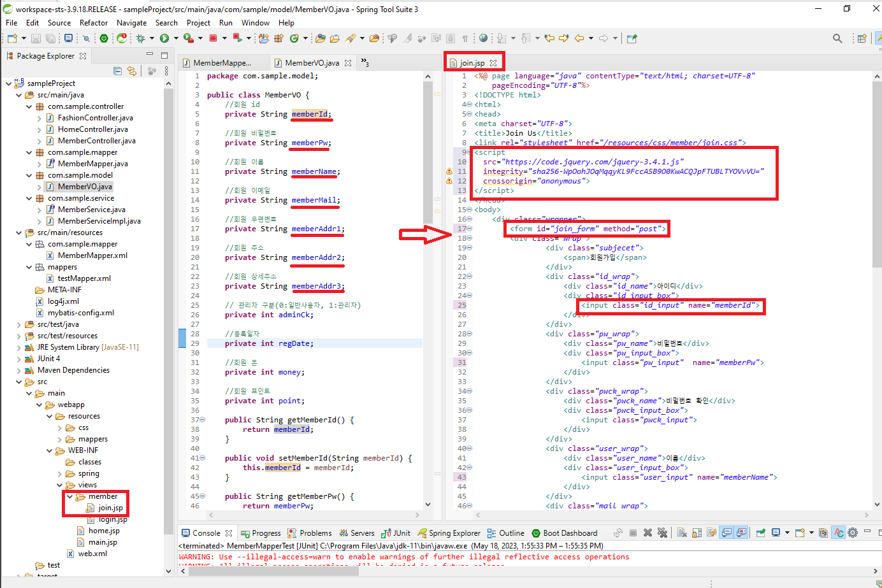Expand the css folder under resources
Screen dimensions: 882x588
[60, 427]
